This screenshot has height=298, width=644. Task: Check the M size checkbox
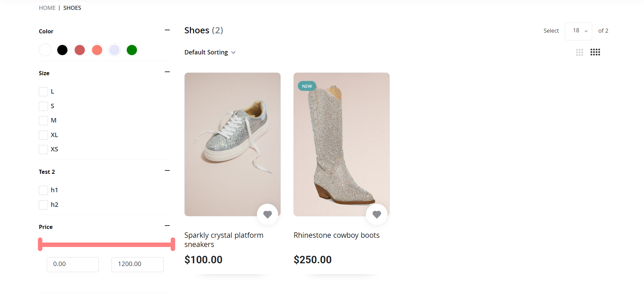43,120
